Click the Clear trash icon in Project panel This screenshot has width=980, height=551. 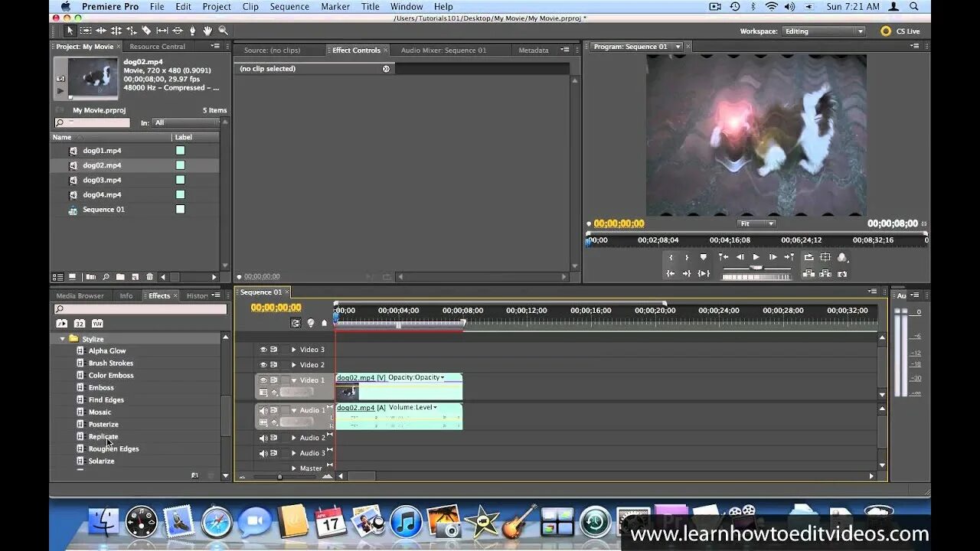(x=149, y=277)
